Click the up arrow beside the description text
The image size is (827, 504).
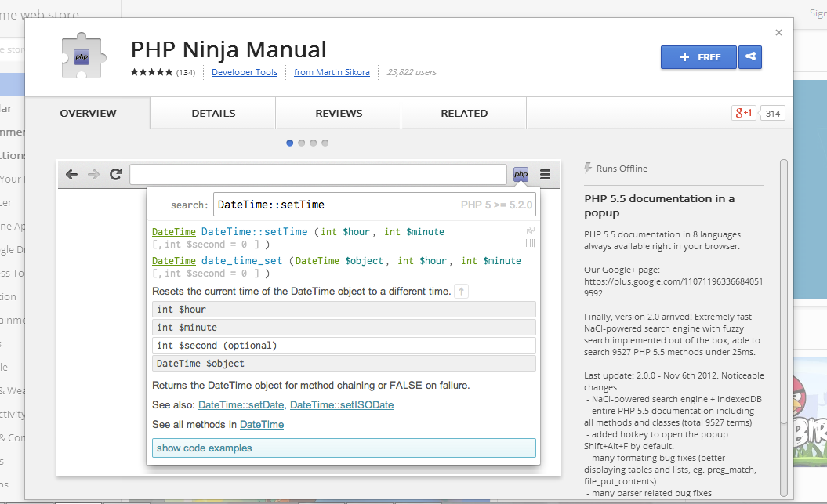coord(461,291)
